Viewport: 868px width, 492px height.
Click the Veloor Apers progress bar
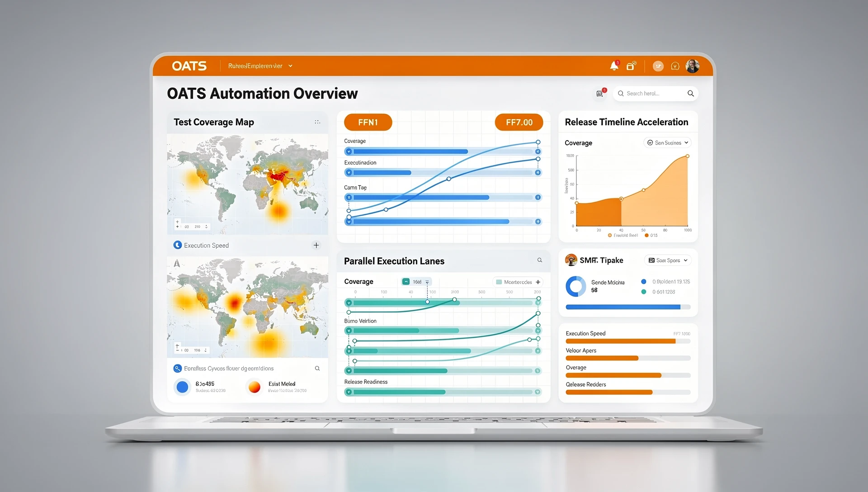pyautogui.click(x=628, y=358)
